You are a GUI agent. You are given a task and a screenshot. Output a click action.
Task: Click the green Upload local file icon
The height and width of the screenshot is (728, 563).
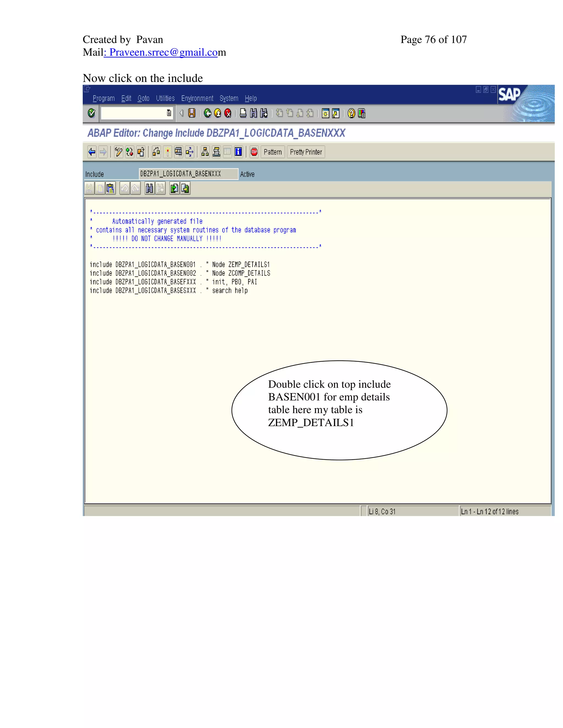tap(174, 189)
